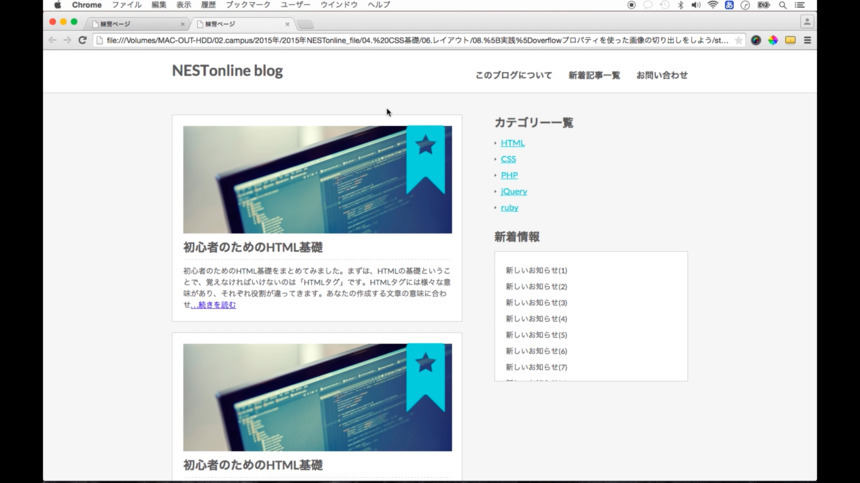860x483 pixels.
Task: Select 新しいお知らせ(1) in news list
Action: [x=536, y=270]
